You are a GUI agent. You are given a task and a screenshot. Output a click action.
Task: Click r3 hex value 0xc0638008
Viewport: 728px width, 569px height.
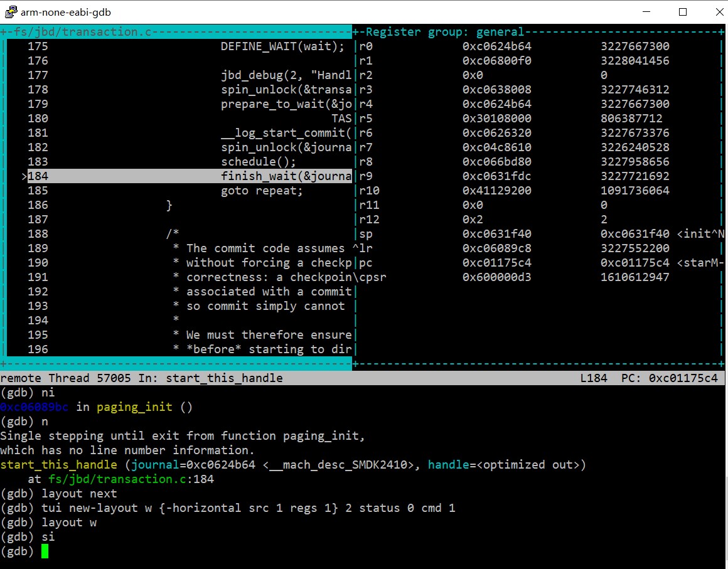pyautogui.click(x=497, y=89)
